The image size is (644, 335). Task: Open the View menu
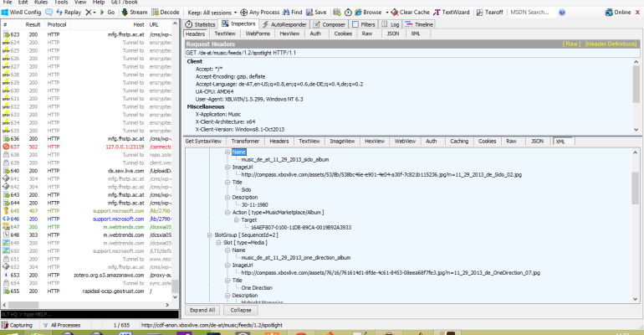click(x=80, y=2)
